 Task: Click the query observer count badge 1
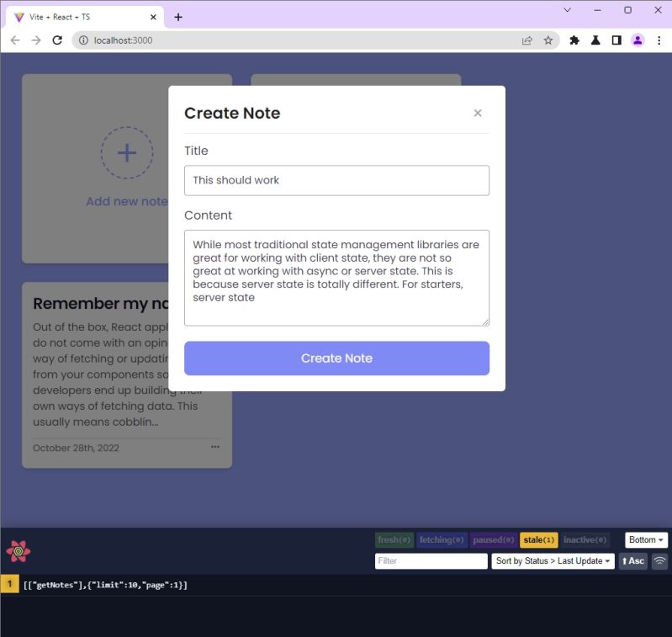point(10,584)
